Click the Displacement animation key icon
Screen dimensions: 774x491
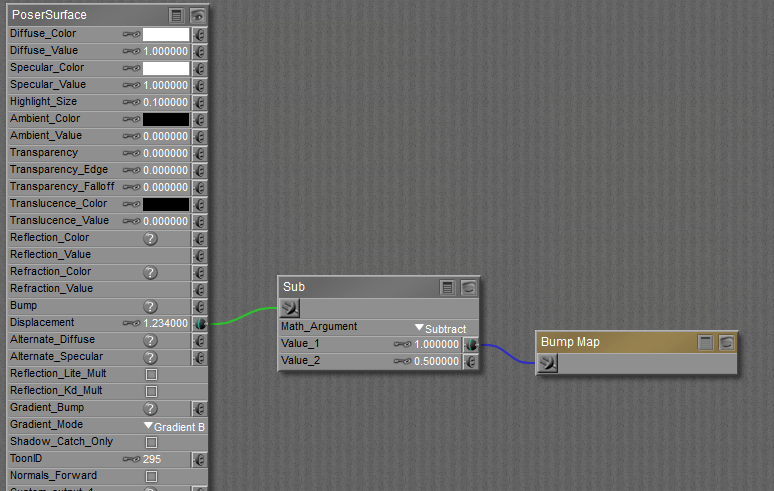click(x=131, y=324)
